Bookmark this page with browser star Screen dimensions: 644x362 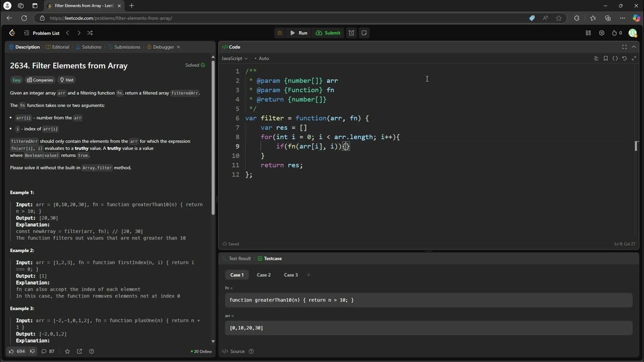[x=558, y=18]
